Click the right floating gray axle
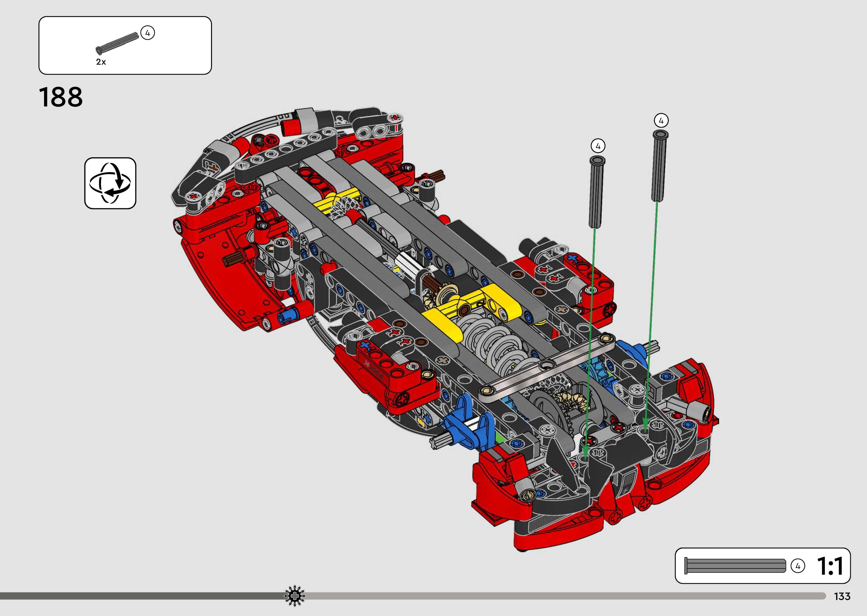The image size is (867, 616). point(660,166)
